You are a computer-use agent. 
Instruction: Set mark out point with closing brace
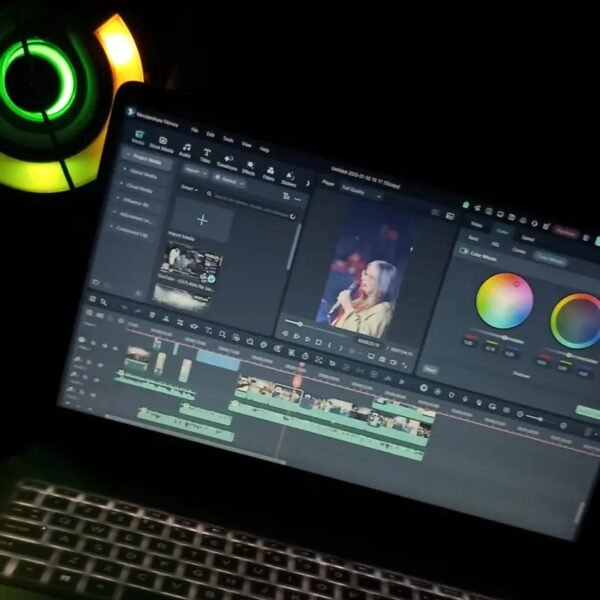[x=341, y=348]
